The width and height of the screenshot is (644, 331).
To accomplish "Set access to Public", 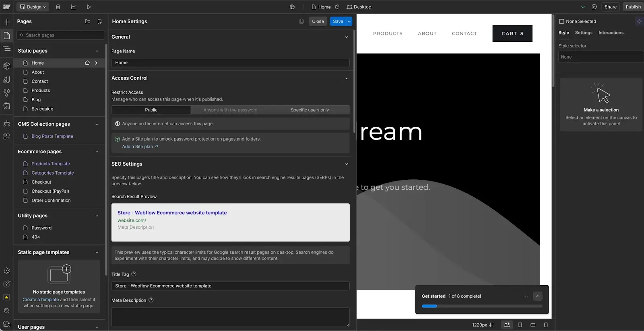I will click(x=151, y=110).
